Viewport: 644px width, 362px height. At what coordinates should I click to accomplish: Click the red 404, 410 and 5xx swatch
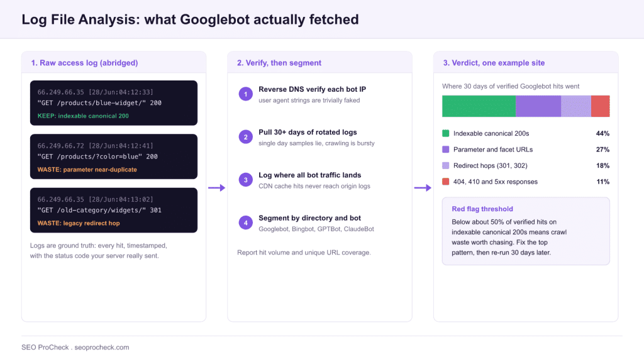[x=446, y=182]
